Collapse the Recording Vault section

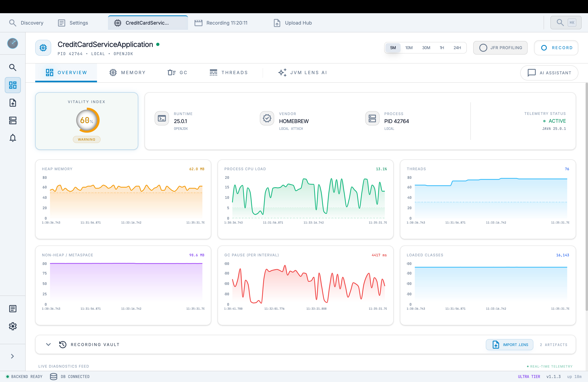pyautogui.click(x=48, y=344)
